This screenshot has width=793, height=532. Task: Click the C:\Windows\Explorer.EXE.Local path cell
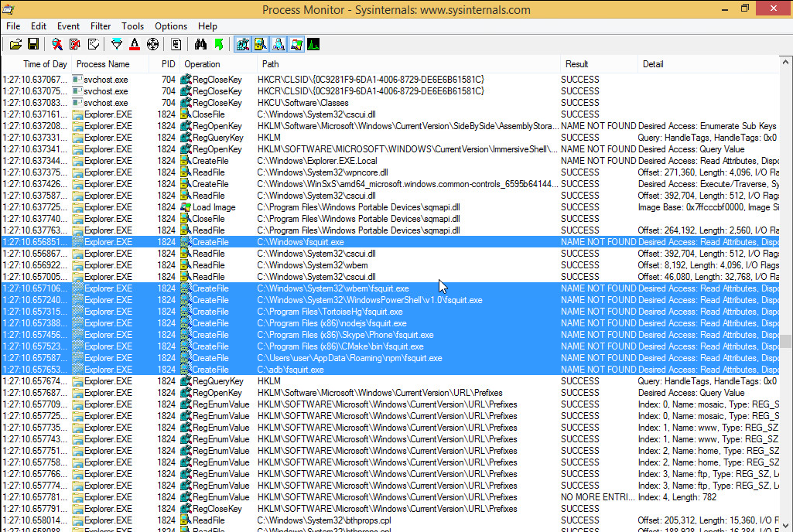click(x=317, y=161)
